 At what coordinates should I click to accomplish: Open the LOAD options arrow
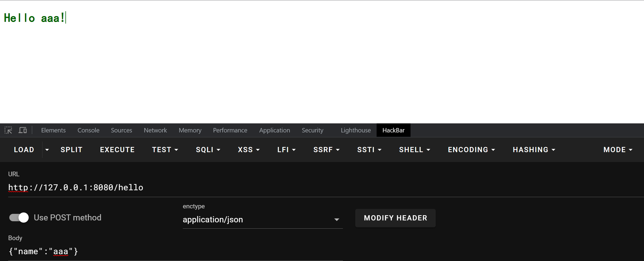[47, 149]
